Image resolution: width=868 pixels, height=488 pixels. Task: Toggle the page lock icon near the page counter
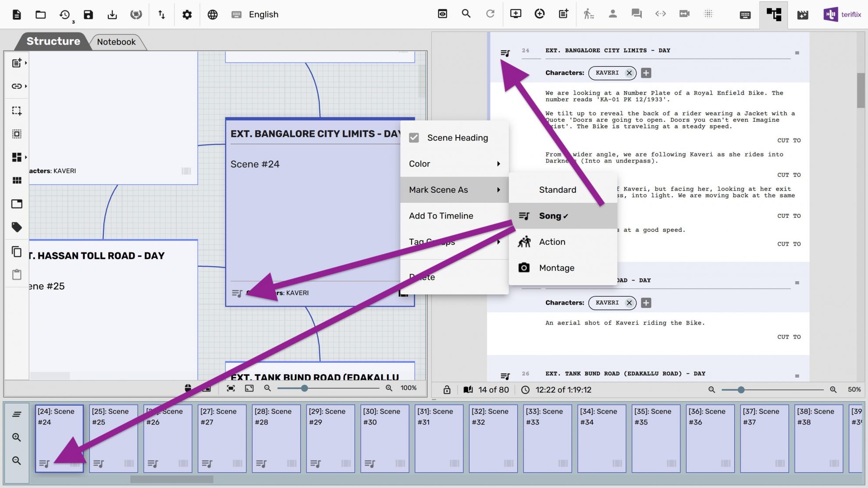(x=447, y=389)
